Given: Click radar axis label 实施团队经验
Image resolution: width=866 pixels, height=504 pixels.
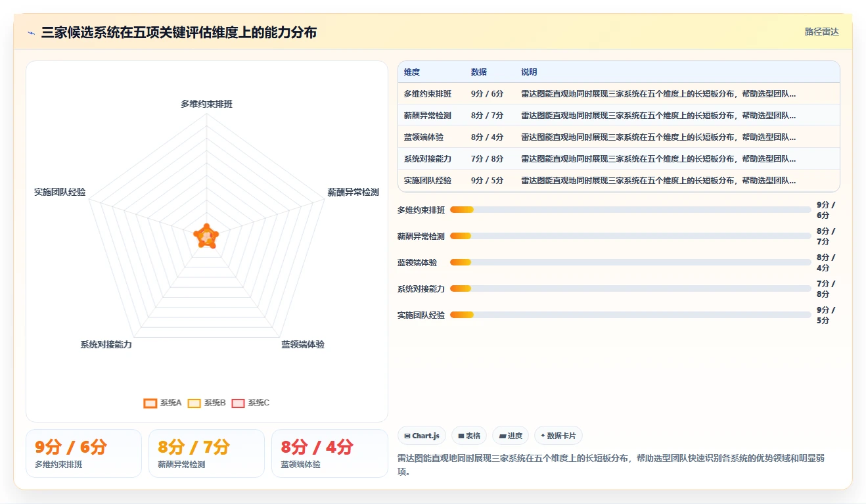Looking at the screenshot, I should click(60, 193).
